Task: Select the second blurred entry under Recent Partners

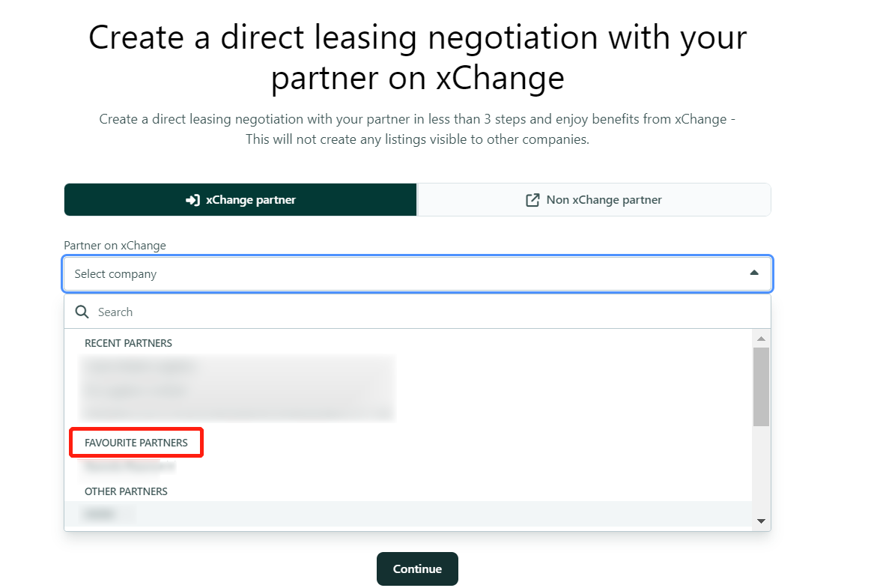Action: click(136, 391)
